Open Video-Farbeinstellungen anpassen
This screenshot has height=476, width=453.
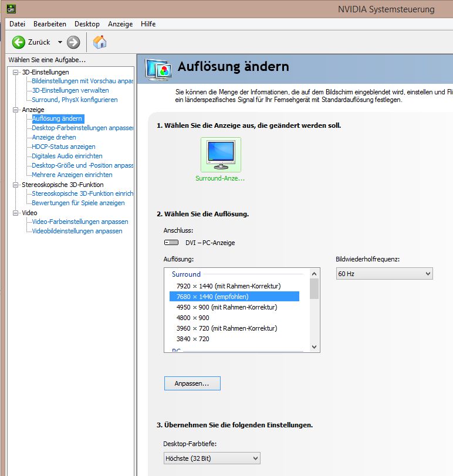[80, 222]
